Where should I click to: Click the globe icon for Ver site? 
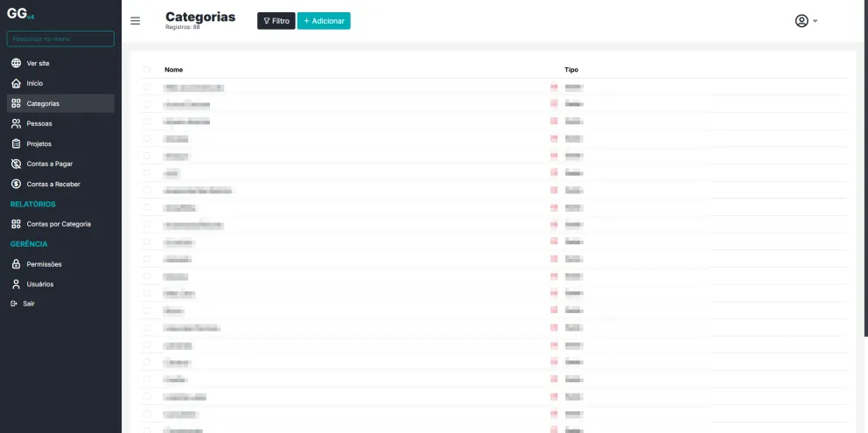coord(16,63)
